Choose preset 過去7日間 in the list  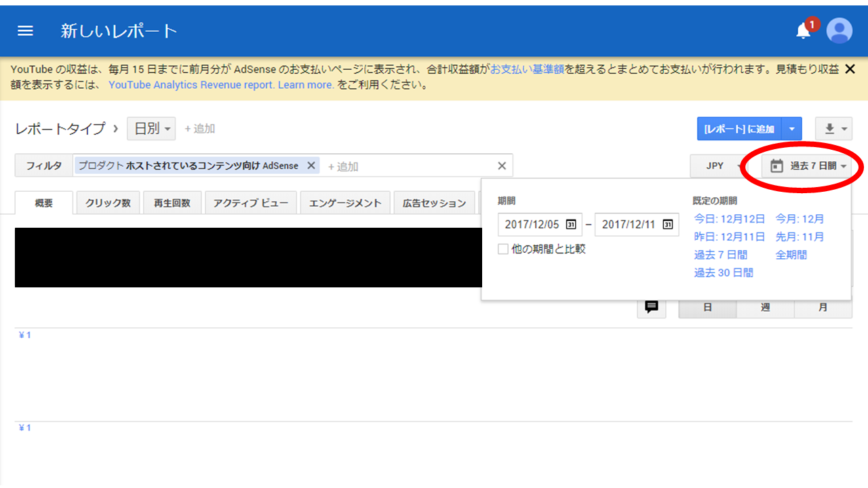tap(721, 255)
